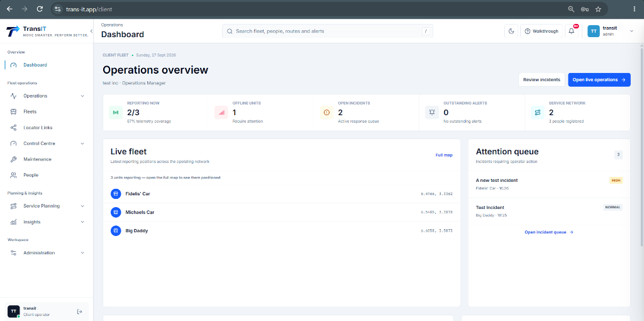Collapse the sidebar with the chevron
The height and width of the screenshot is (321, 644).
pos(91,31)
